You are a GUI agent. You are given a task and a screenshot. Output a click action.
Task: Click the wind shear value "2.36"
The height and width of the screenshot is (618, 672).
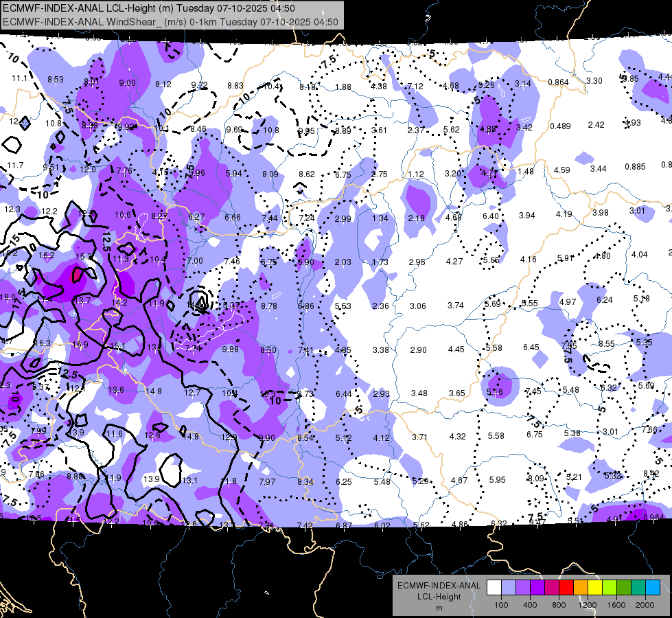[x=380, y=306]
